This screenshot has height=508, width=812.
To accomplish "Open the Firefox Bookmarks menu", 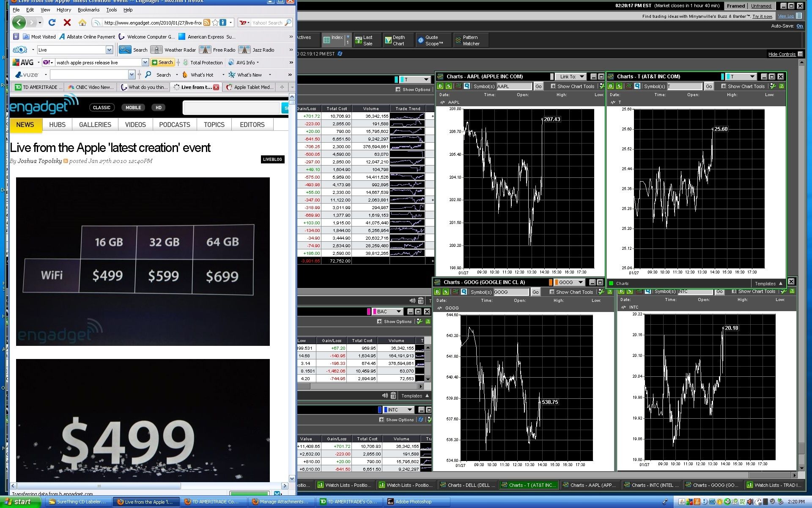I will 88,10.
